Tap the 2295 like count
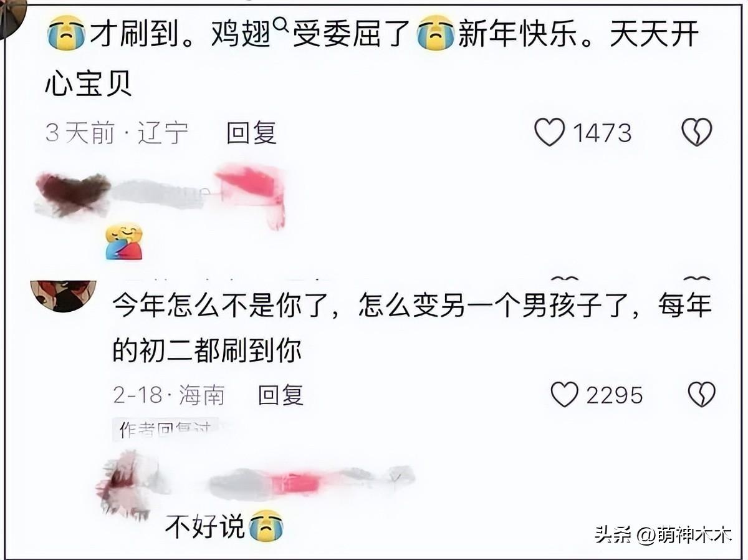 (615, 395)
